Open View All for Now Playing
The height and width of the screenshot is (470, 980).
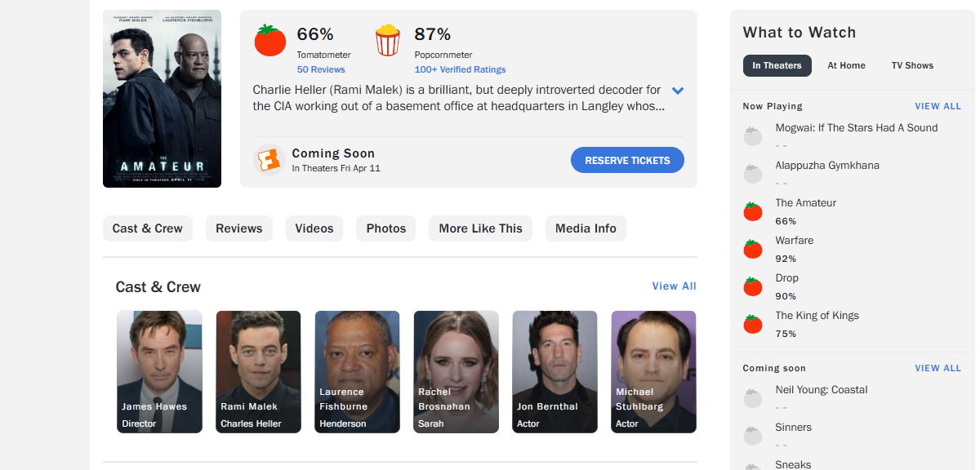[x=938, y=106]
